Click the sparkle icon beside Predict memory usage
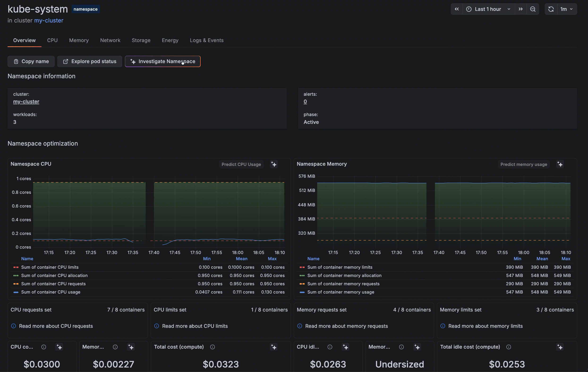 click(x=560, y=164)
